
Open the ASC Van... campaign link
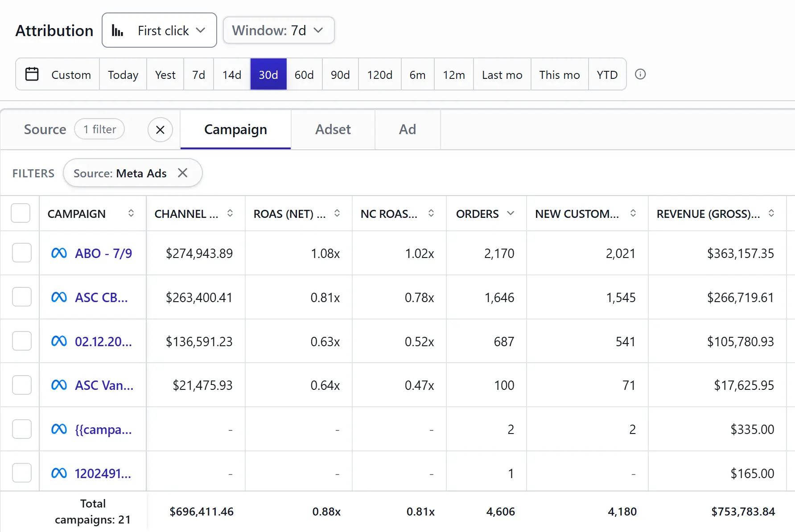click(x=104, y=385)
